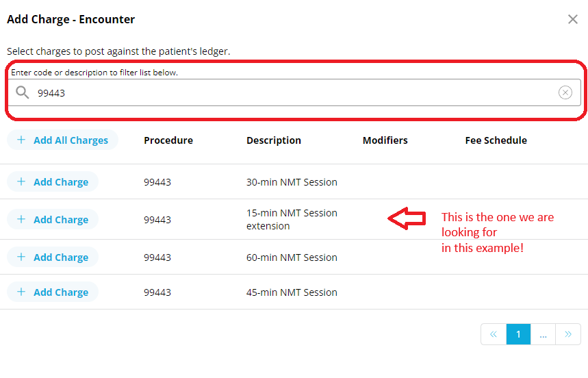The image size is (588, 378).
Task: Go to the previous page with the double-left arrow
Action: tap(494, 334)
